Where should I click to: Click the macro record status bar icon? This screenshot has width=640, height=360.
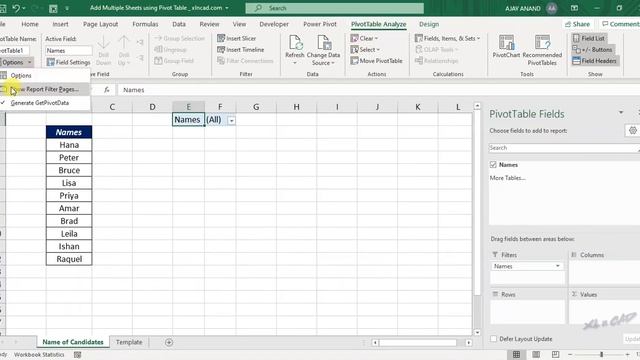[77, 354]
